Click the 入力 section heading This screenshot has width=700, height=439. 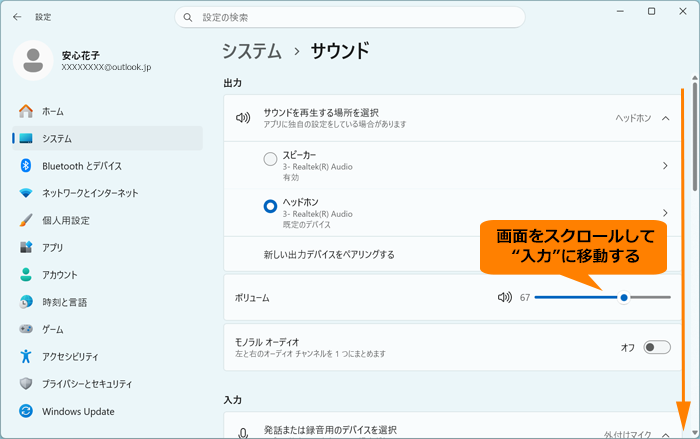click(233, 400)
